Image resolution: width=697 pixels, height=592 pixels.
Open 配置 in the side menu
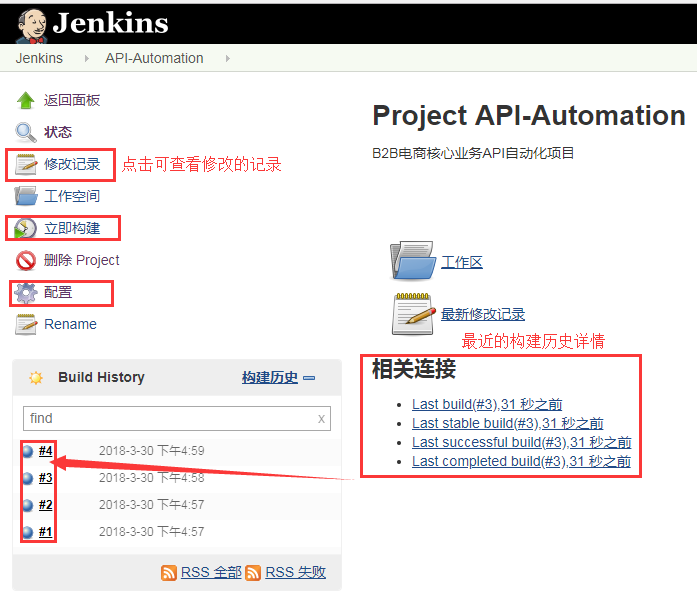click(x=58, y=292)
